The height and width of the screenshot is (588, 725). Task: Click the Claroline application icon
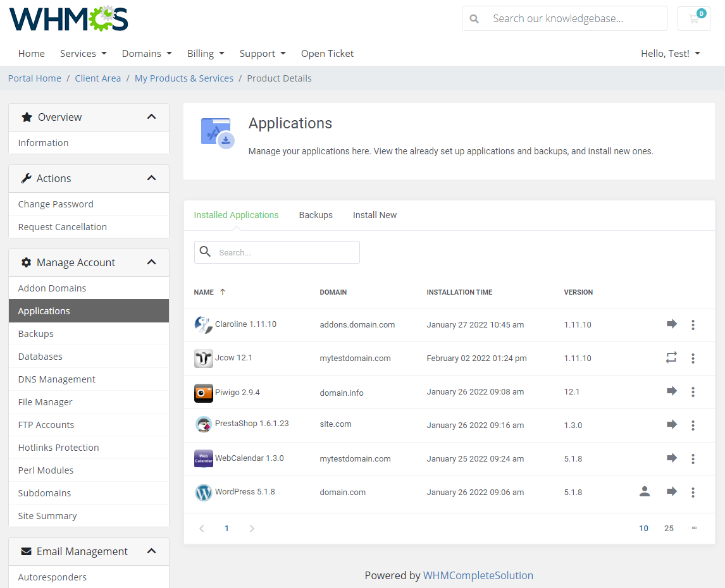click(204, 324)
